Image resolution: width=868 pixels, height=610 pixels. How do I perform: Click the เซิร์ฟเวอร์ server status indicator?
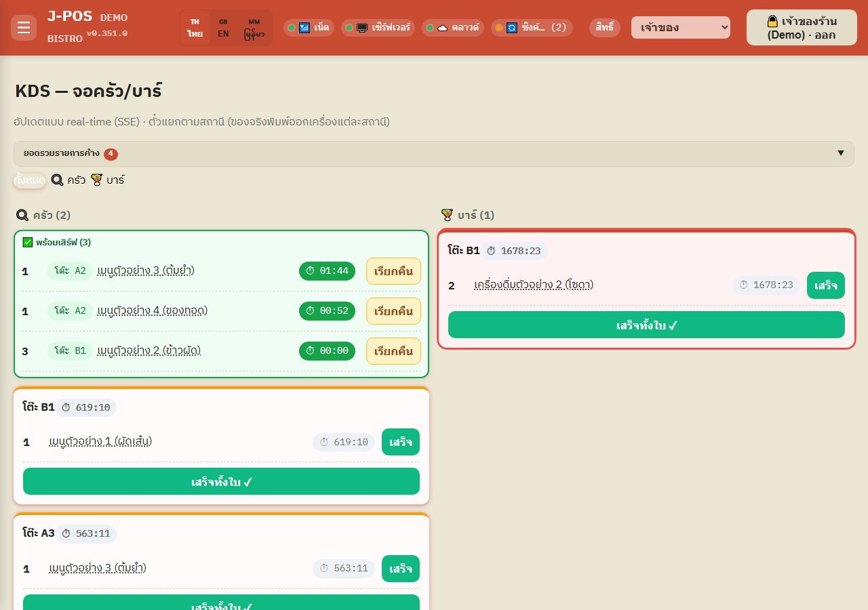point(378,28)
